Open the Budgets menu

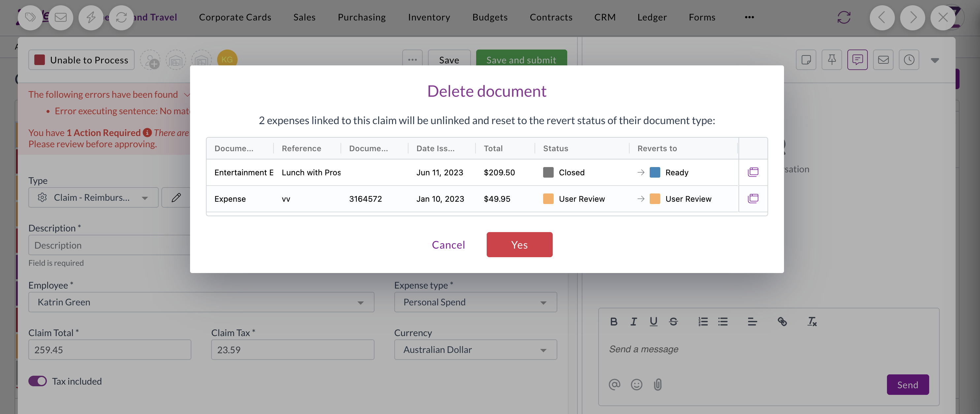[x=490, y=17]
